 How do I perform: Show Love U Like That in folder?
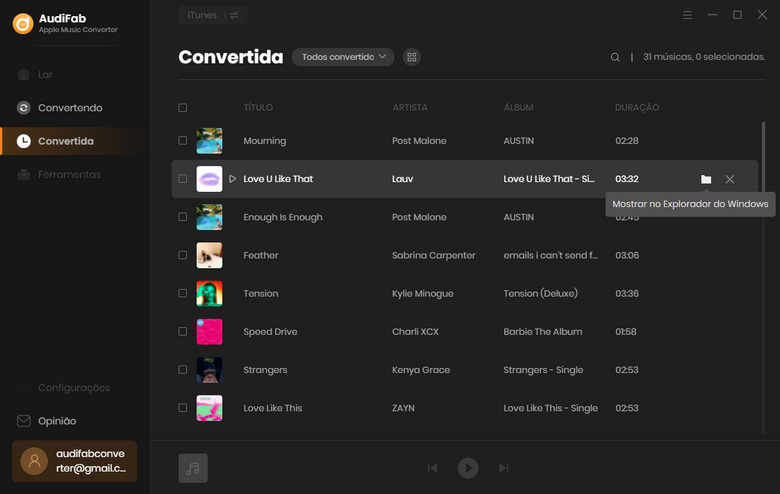pos(706,179)
